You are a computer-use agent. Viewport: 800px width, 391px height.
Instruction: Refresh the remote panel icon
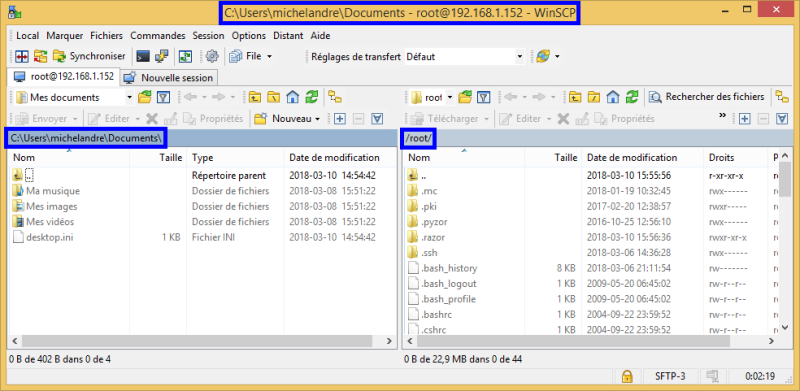pyautogui.click(x=632, y=97)
